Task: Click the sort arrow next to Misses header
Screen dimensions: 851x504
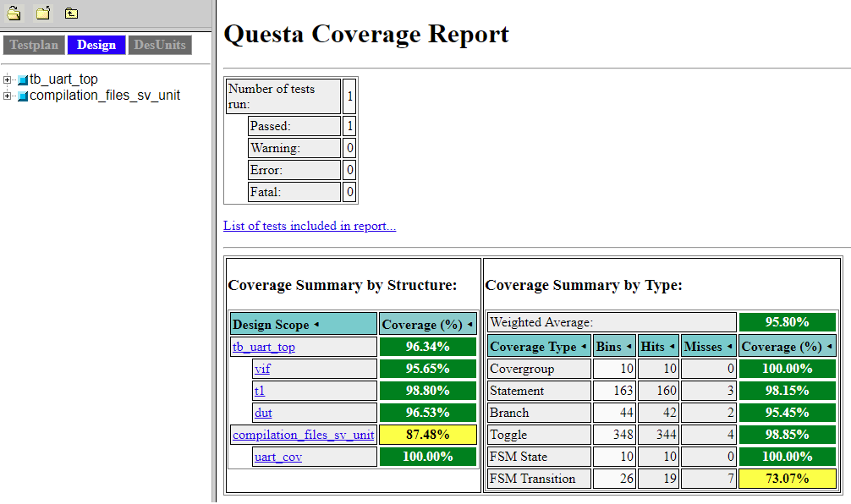Action: click(729, 346)
